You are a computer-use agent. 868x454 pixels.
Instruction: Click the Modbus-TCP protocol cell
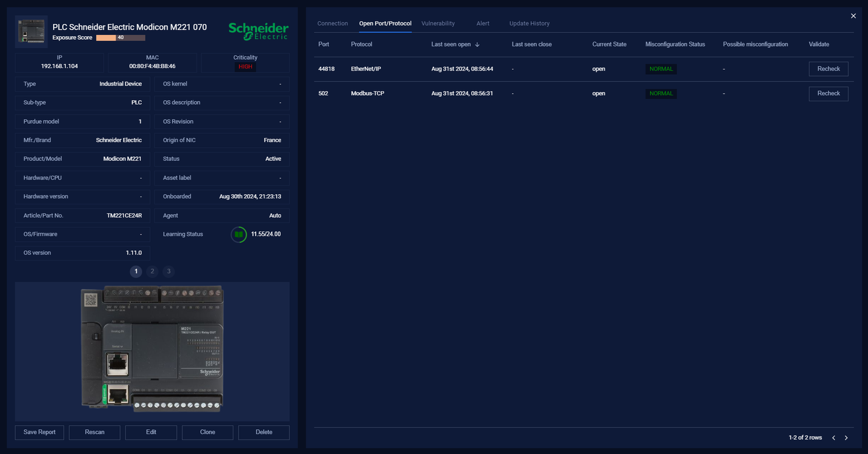[x=368, y=93]
